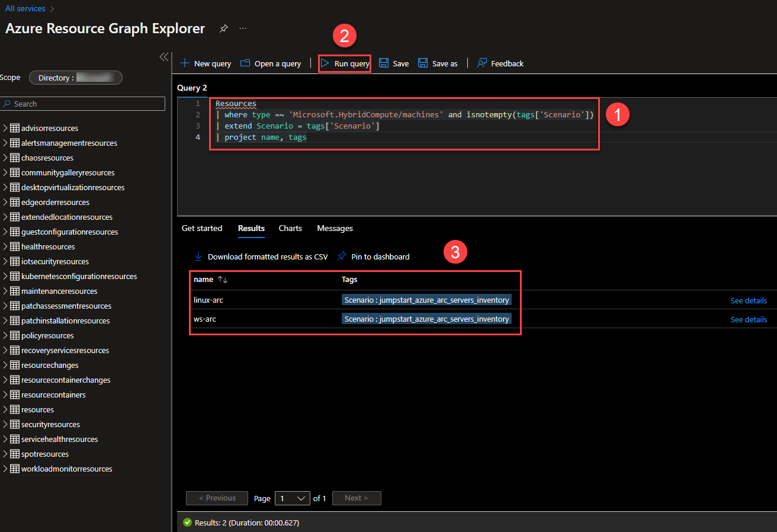Switch to the Messages tab

335,228
